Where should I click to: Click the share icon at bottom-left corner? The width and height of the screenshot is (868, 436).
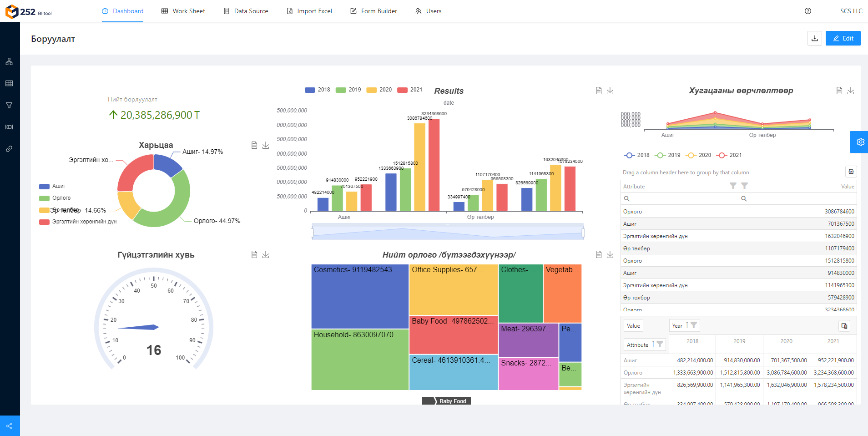(x=9, y=426)
